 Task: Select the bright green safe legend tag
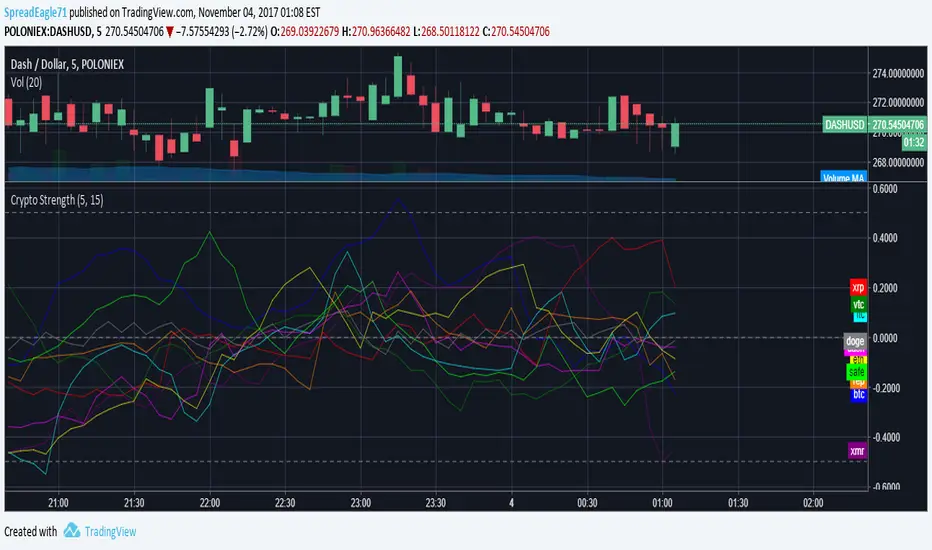[857, 372]
